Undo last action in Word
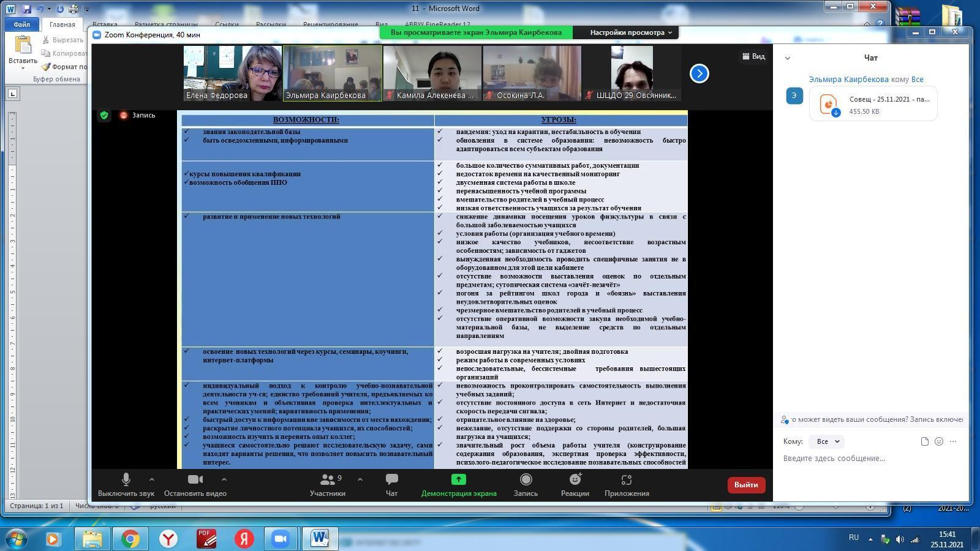The width and height of the screenshot is (980, 551). 40,9
